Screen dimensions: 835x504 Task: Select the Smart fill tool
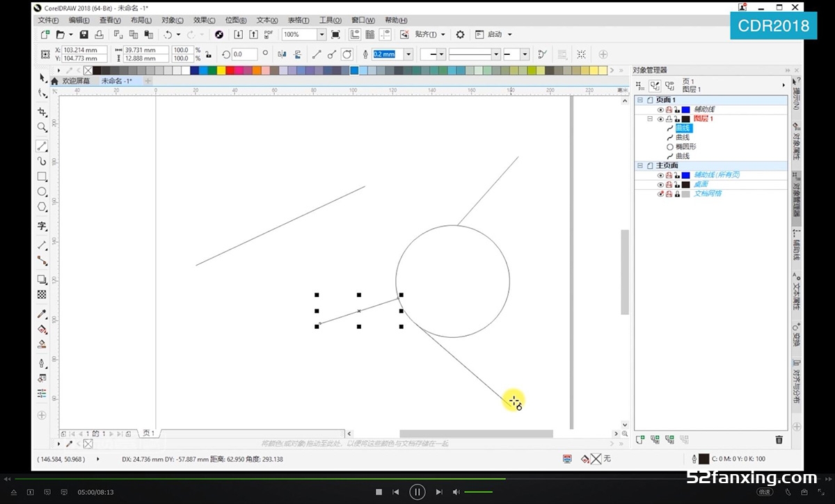[x=42, y=343]
